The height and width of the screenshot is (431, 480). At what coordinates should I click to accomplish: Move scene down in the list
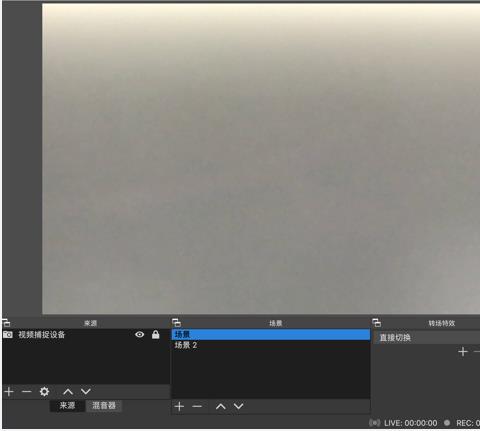pyautogui.click(x=238, y=406)
